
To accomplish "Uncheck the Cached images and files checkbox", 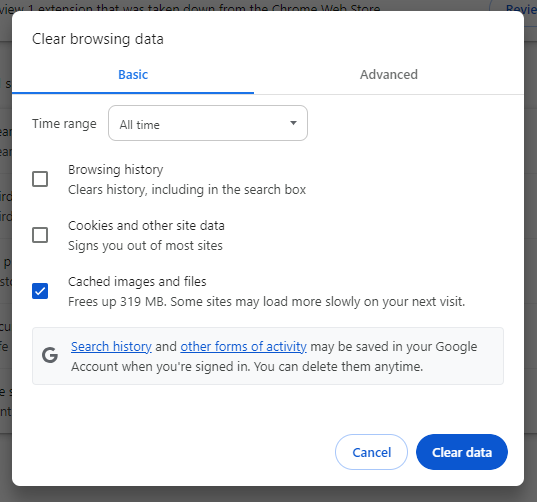I will pyautogui.click(x=40, y=291).
